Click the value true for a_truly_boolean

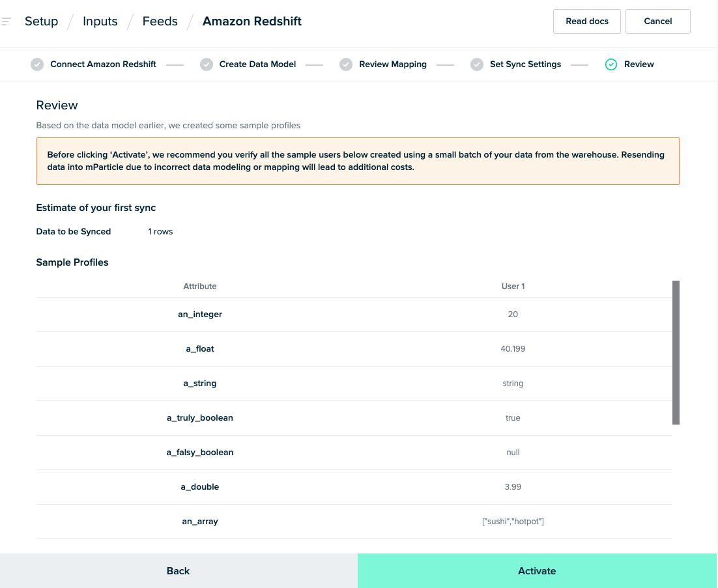coord(513,418)
